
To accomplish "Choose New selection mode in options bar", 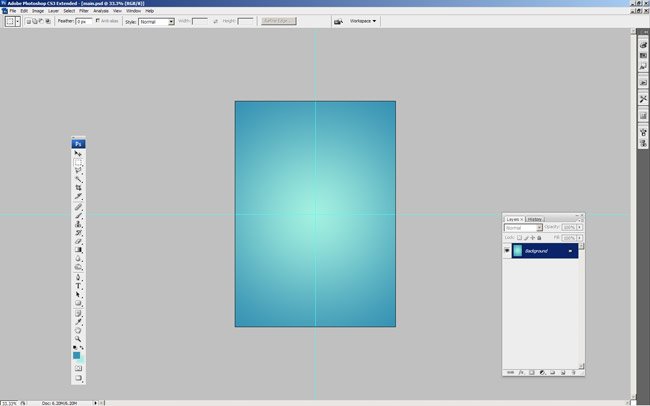I will point(28,21).
